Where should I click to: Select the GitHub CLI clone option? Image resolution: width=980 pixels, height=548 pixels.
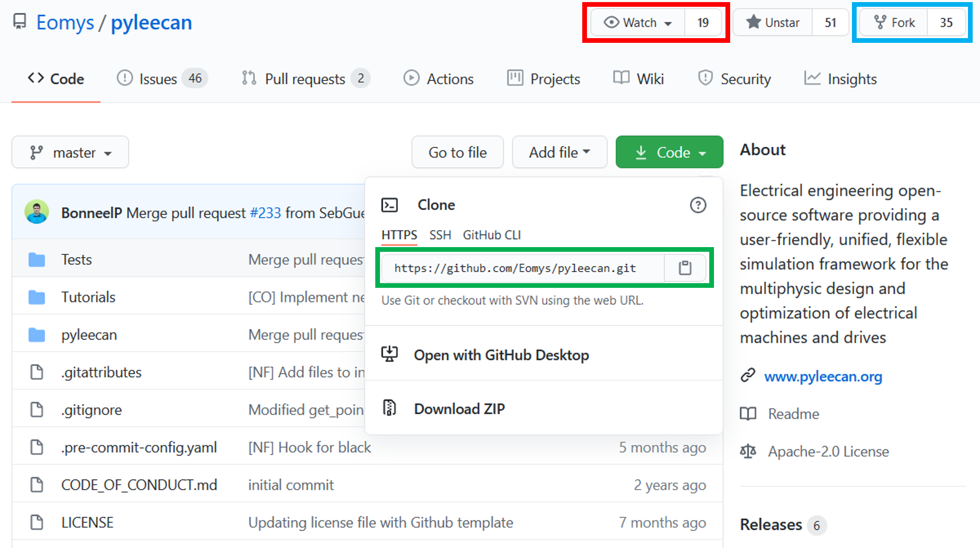[492, 235]
